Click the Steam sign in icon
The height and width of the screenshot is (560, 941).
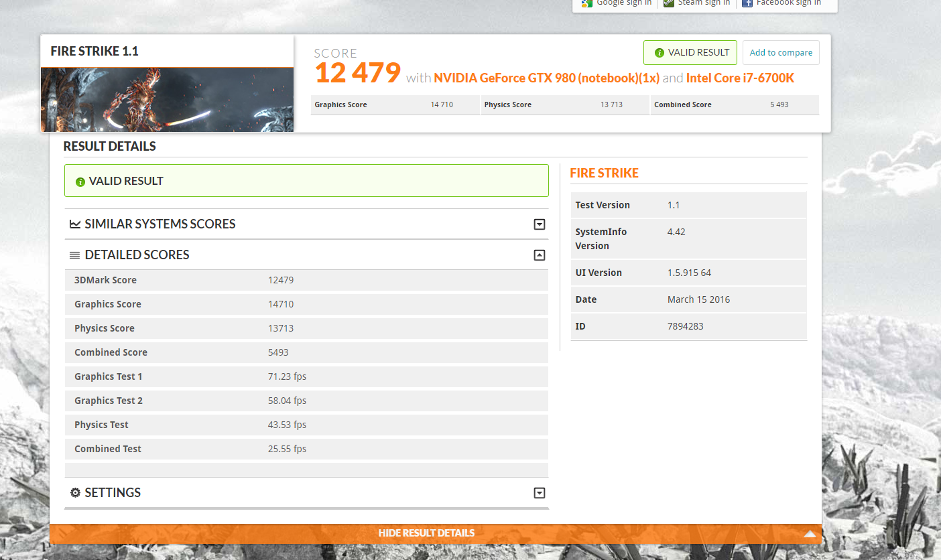668,3
